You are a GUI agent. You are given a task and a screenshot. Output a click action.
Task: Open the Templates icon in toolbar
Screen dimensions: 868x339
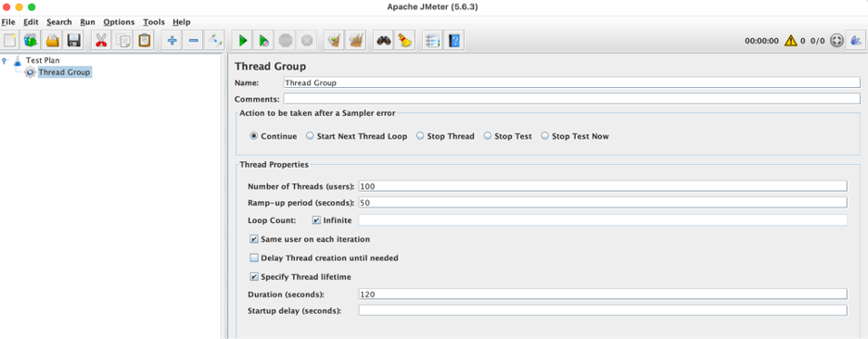[32, 41]
